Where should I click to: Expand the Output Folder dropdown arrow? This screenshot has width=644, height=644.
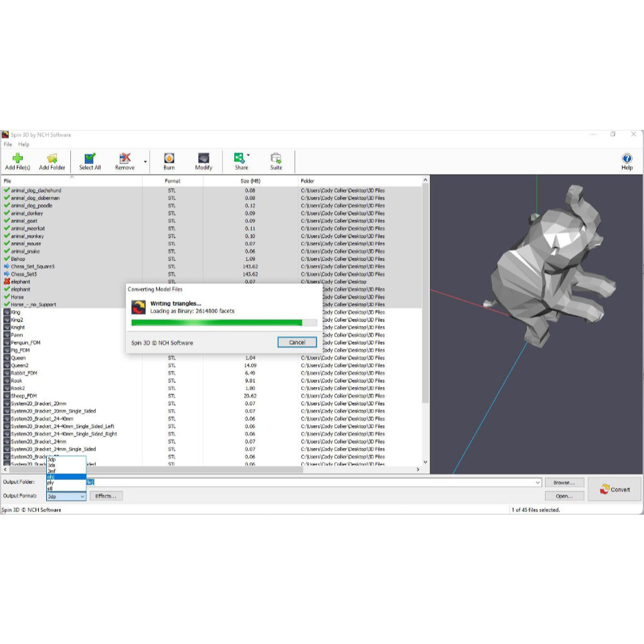[537, 482]
